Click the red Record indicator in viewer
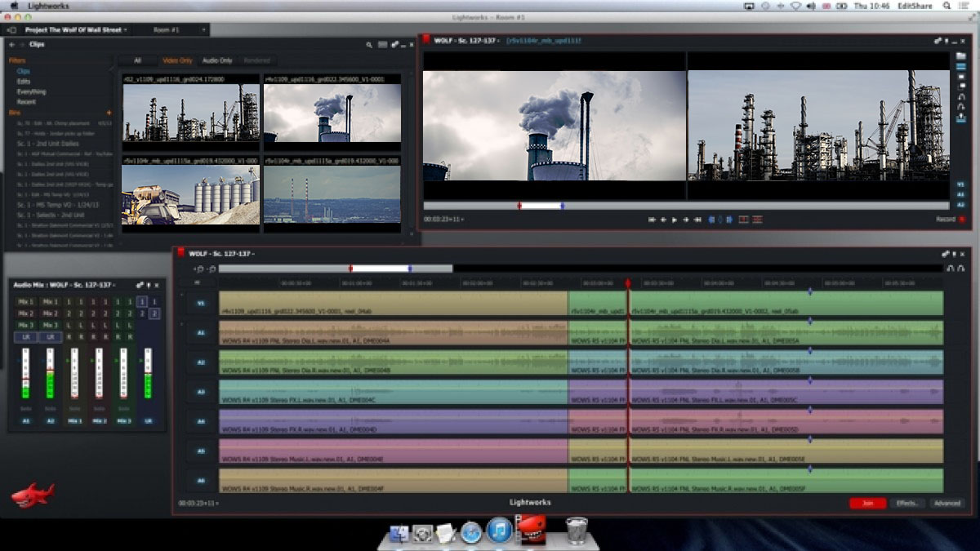Screen dimensions: 980x551 click(961, 220)
